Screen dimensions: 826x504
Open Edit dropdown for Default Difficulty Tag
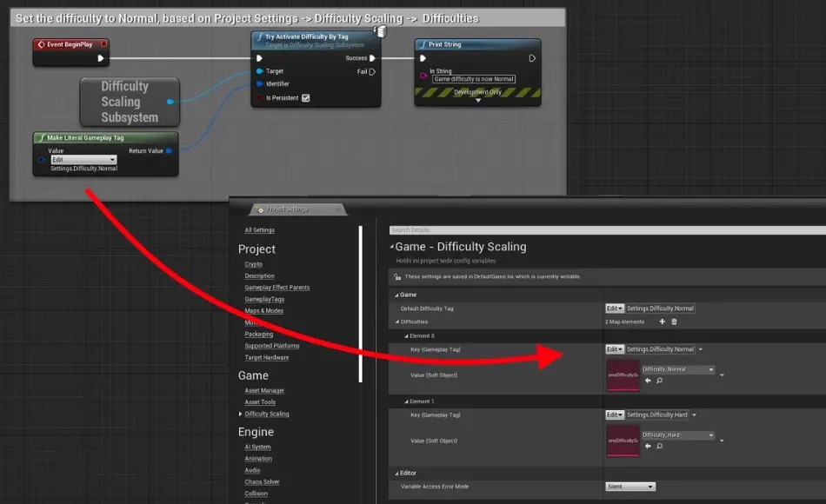(614, 308)
